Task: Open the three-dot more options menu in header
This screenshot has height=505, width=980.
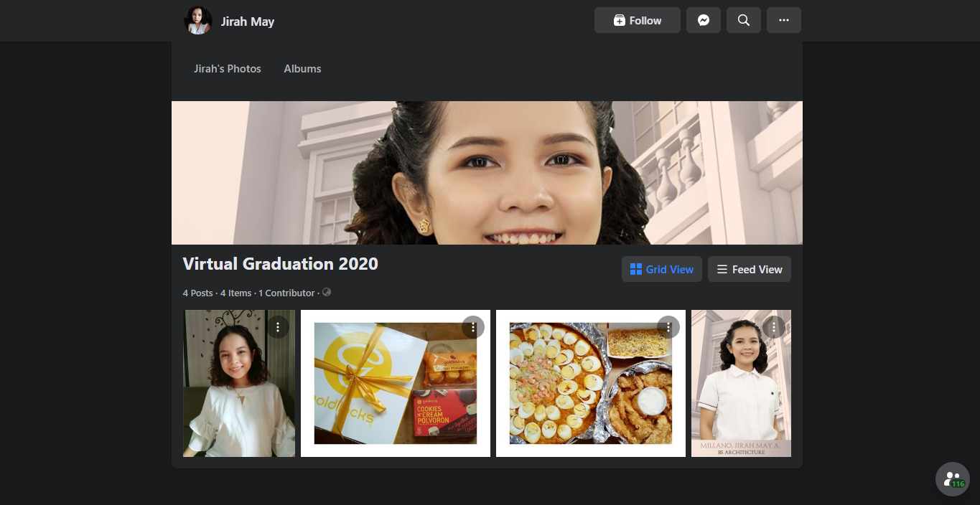Action: [784, 20]
